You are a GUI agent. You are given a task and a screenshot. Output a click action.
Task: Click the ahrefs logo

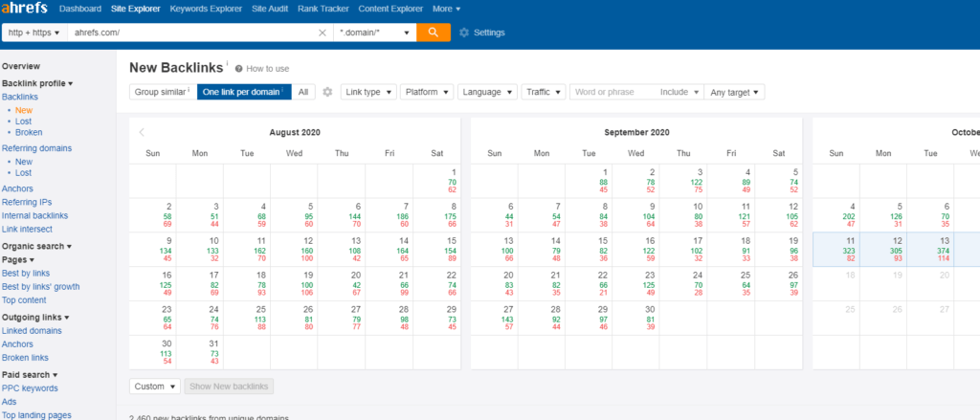click(x=25, y=9)
